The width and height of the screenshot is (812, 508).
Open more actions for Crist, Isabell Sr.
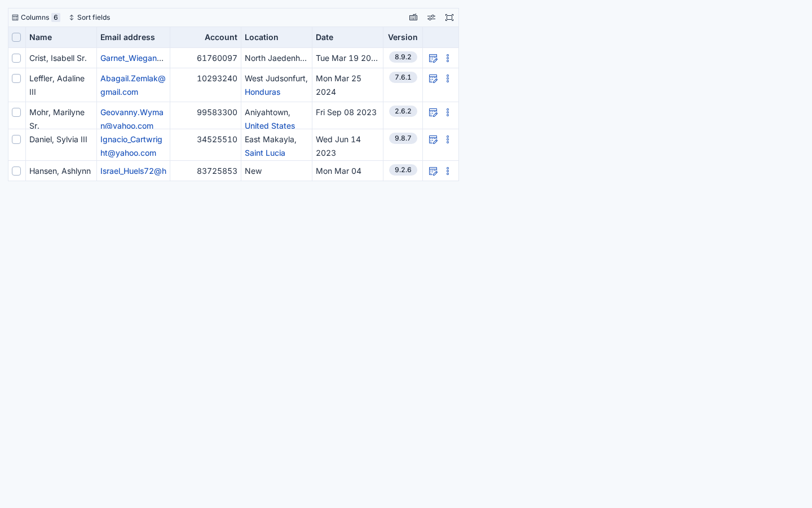coord(448,58)
